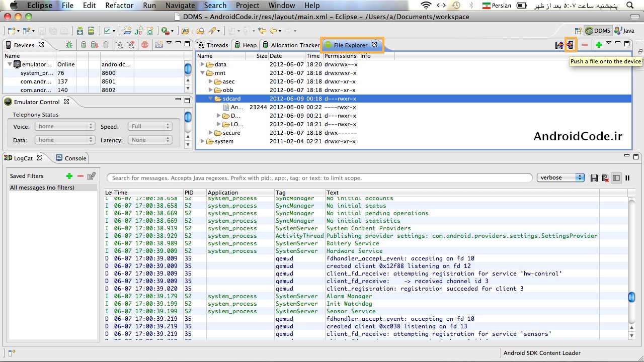644x362 pixels.
Task: Open the Refactor menu
Action: [119, 6]
